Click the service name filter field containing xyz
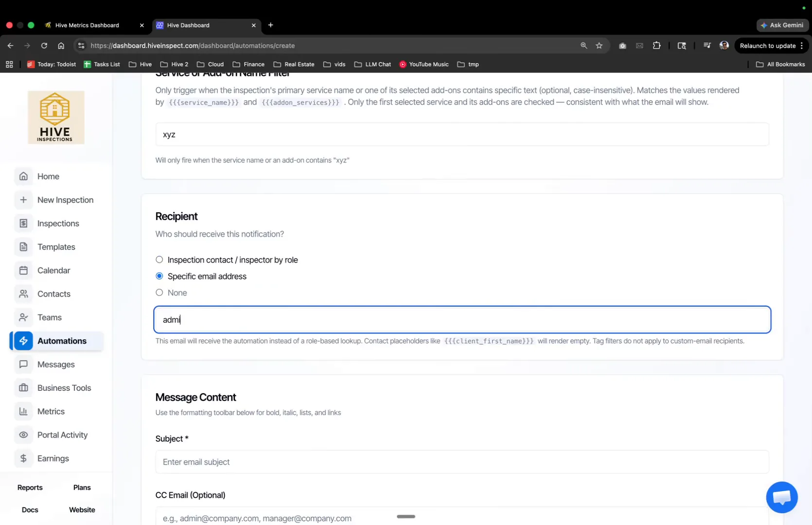This screenshot has height=525, width=812. 462,134
